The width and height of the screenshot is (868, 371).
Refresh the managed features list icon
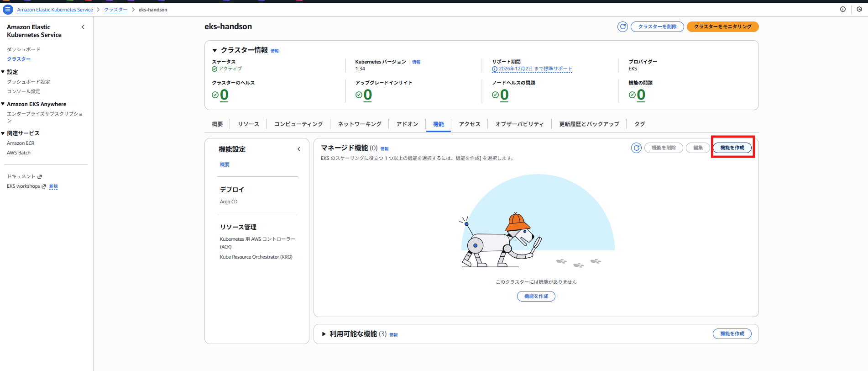coord(636,148)
